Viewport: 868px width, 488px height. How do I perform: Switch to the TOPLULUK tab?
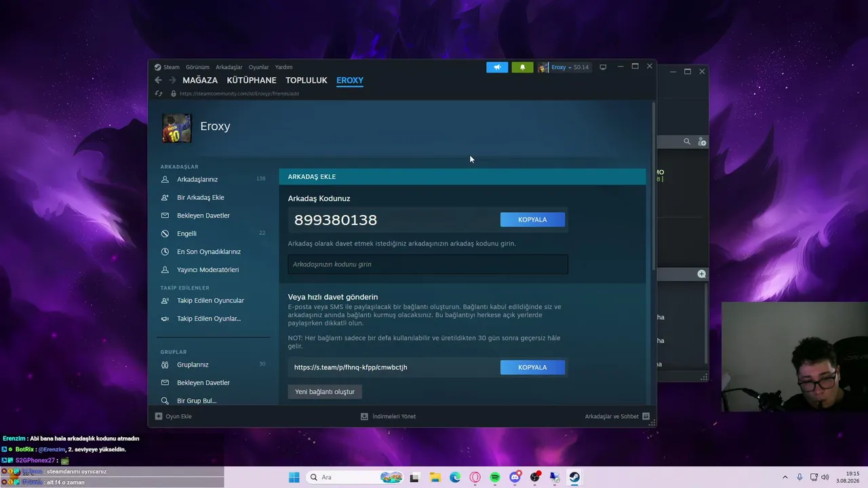307,80
